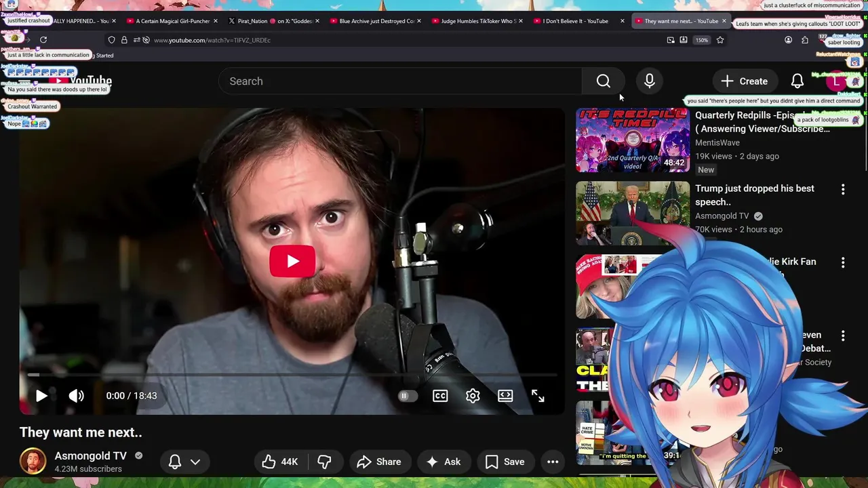Play the video with the red play button

coord(292,262)
